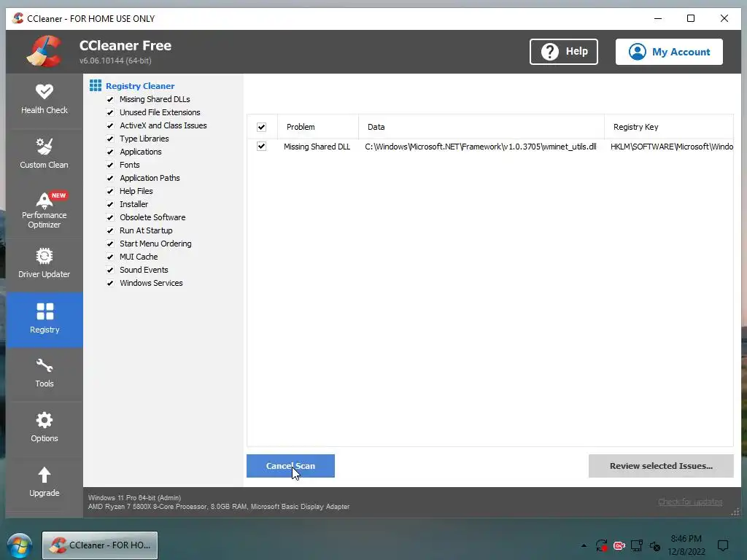Click the HKLM\SOFTWARE registry key cell

pos(672,147)
